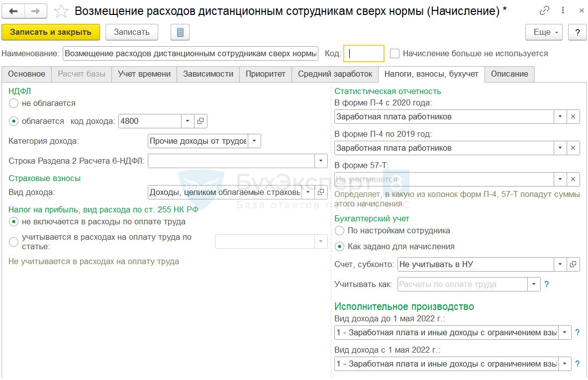Select По настройкам сотрудника radio option
The width and height of the screenshot is (588, 380).
[339, 231]
